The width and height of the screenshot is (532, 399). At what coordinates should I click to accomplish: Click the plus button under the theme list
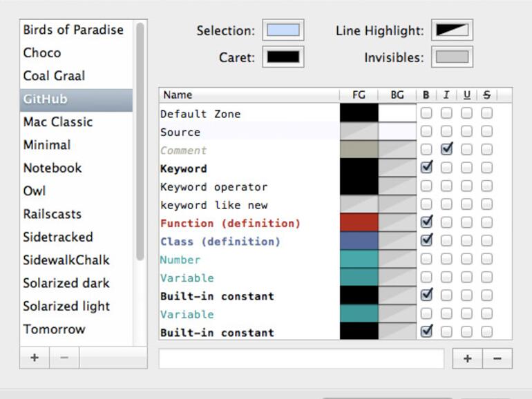[x=35, y=358]
